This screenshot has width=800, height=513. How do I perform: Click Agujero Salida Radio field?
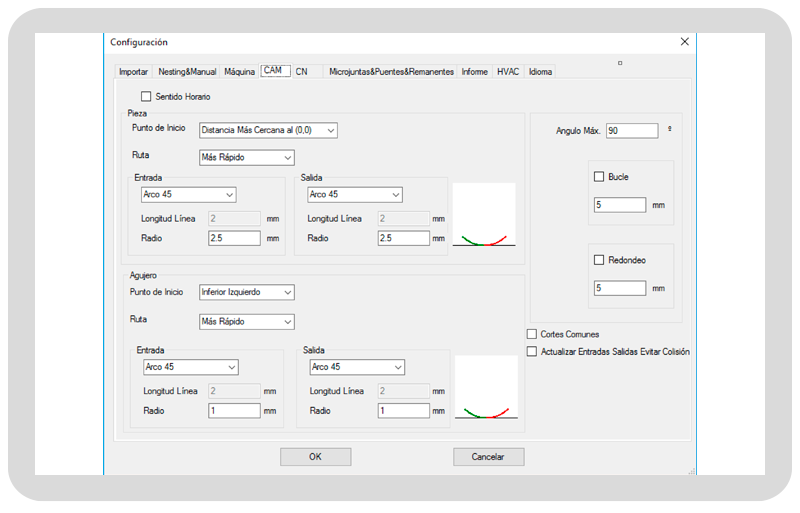(404, 410)
